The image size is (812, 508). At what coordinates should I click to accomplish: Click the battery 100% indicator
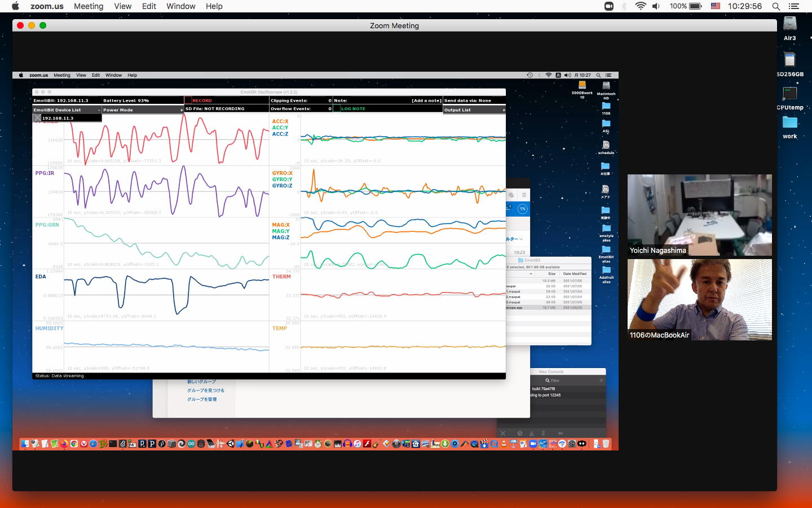click(x=686, y=6)
